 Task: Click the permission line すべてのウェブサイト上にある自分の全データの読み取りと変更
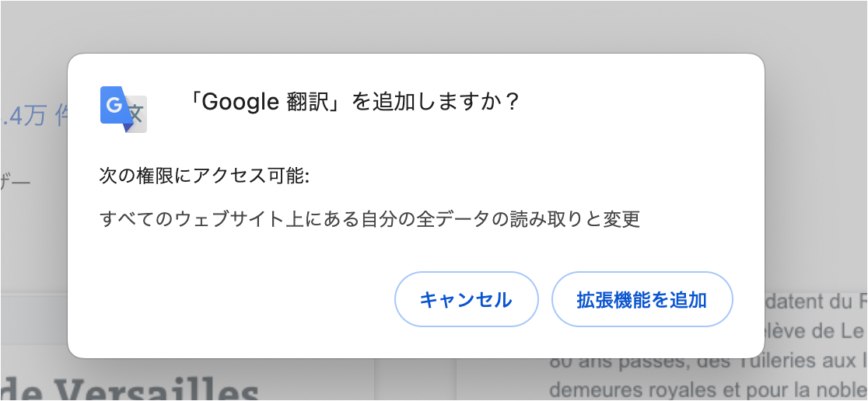click(x=369, y=219)
